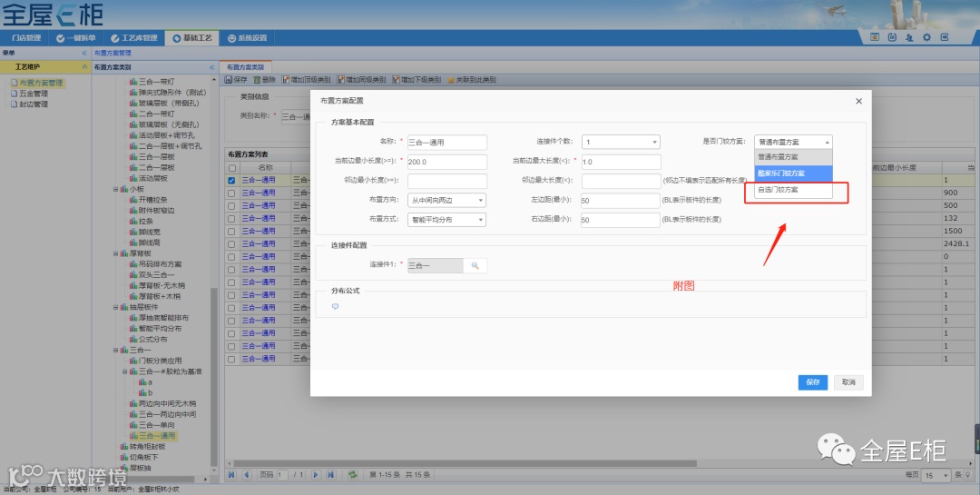Go to the first page of the grid

tap(232, 475)
